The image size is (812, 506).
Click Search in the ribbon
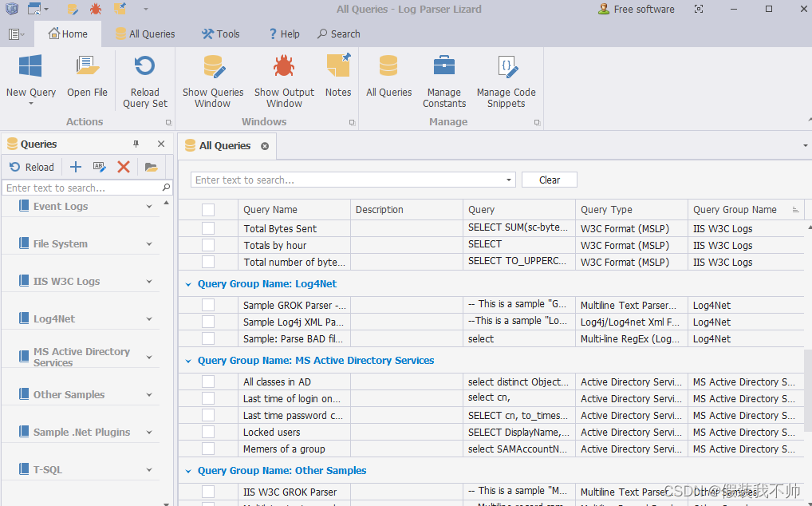click(339, 34)
